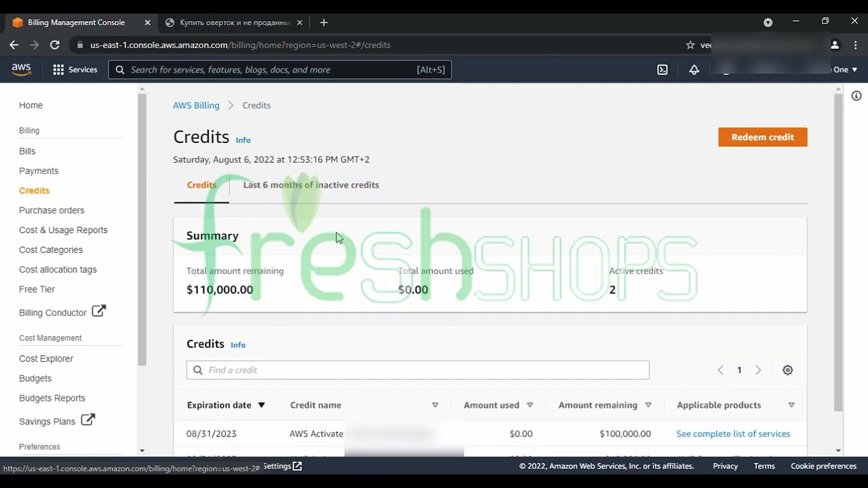Switch to Last 6 months of inactive credits tab
Screen dimensions: 868x488
[x=311, y=185]
